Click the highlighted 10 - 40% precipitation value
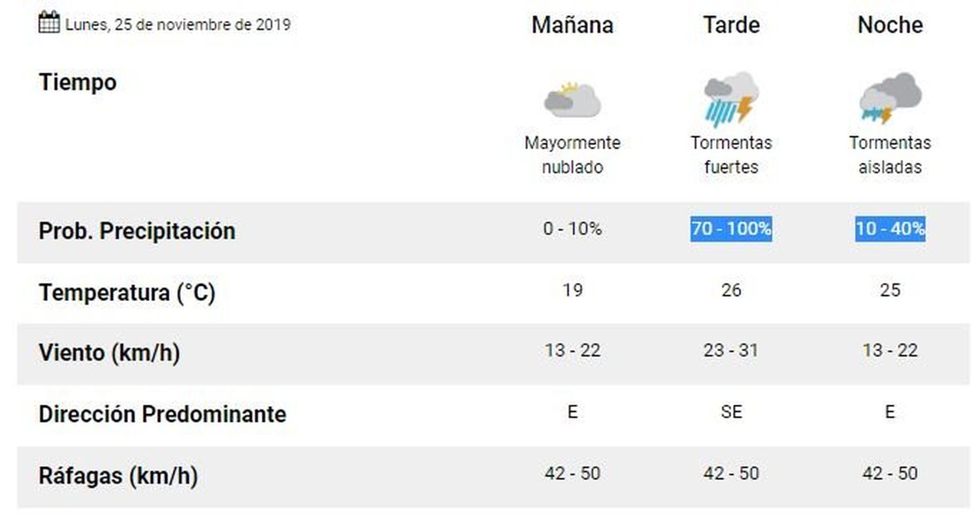This screenshot has height=521, width=980. (890, 229)
